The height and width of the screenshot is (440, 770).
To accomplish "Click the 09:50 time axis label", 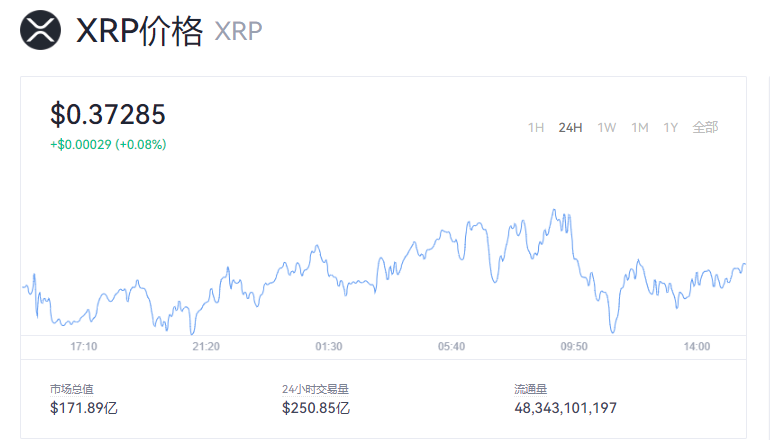I will click(x=574, y=346).
